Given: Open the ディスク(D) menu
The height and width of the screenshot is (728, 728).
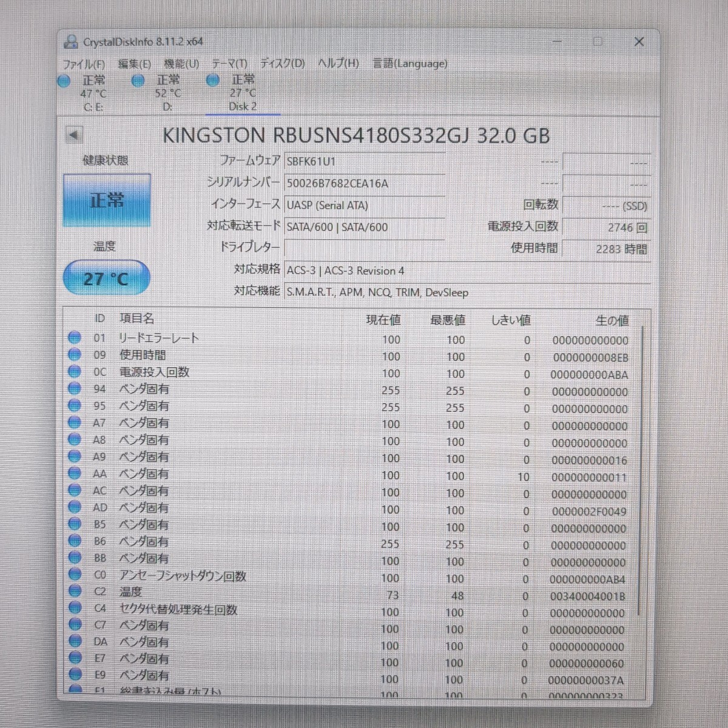Looking at the screenshot, I should [x=282, y=64].
